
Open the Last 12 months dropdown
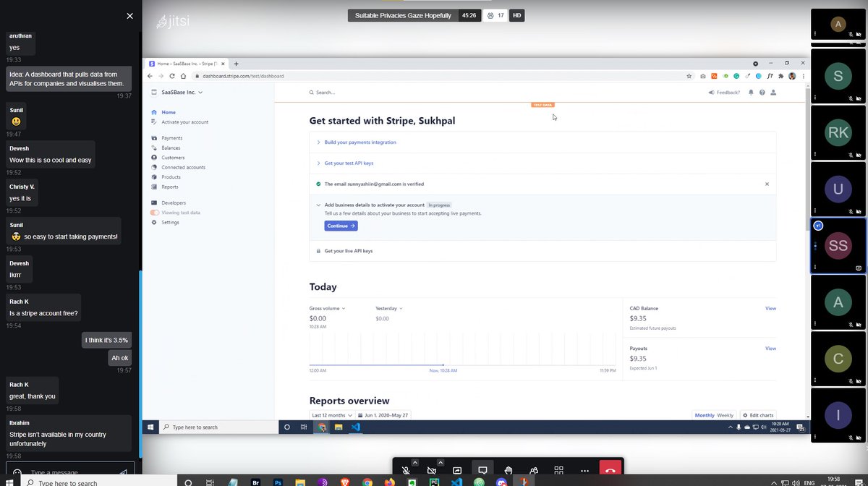(331, 415)
